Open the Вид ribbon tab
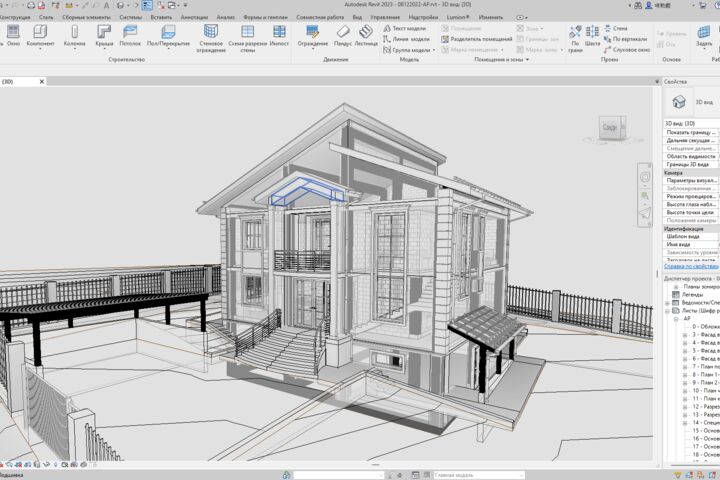720x480 pixels. pos(357,17)
